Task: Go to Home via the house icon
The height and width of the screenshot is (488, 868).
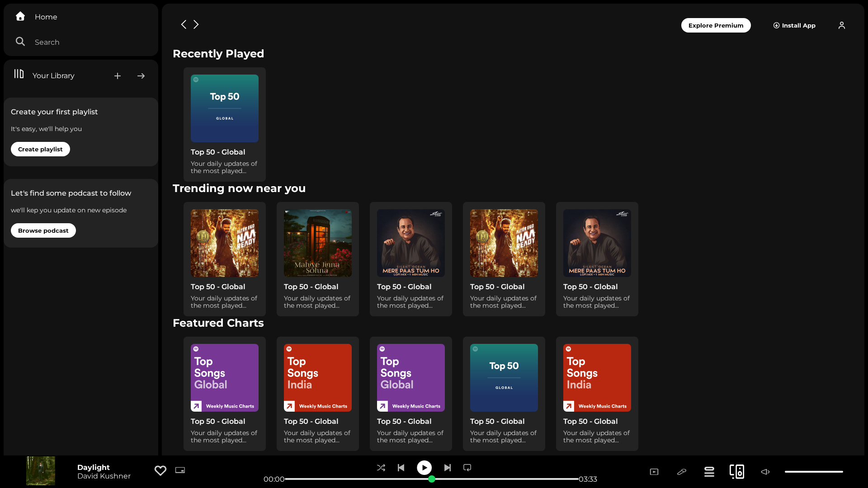Action: tap(20, 16)
